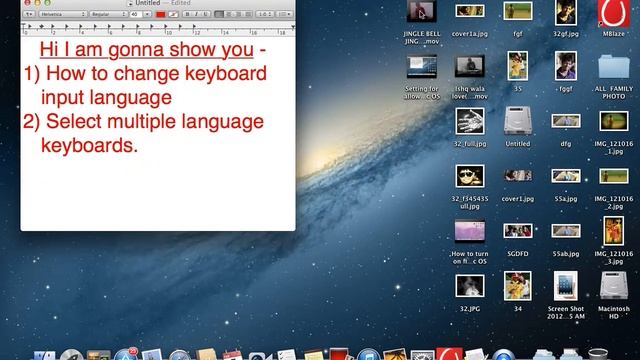Select 'Ishq wala love(...mov' file
This screenshot has width=640, height=360.
tap(469, 77)
